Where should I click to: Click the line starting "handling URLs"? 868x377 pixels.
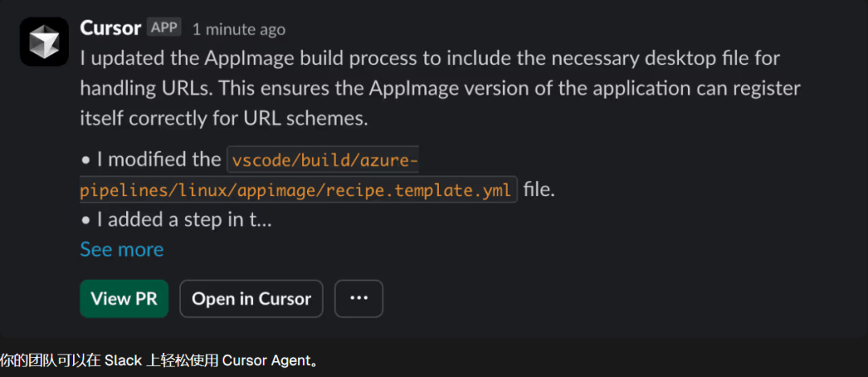[x=440, y=88]
